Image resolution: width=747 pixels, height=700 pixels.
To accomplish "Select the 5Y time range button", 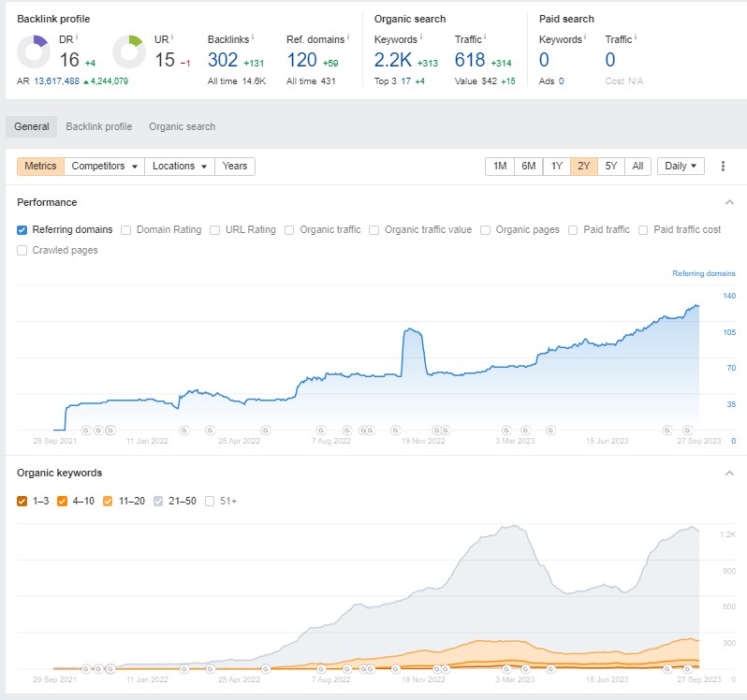I will (610, 167).
